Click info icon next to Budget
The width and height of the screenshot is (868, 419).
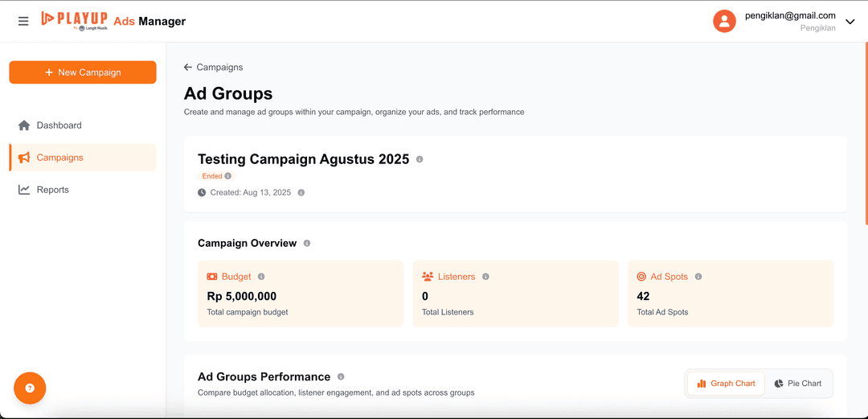tap(261, 277)
